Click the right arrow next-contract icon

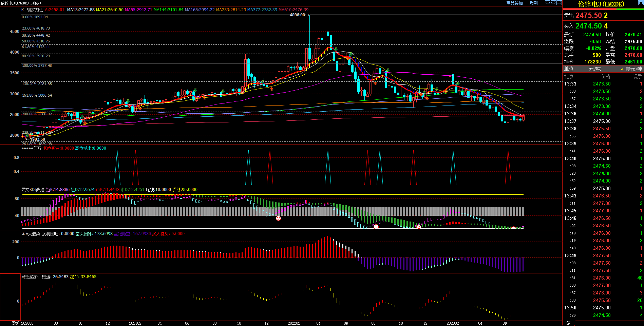tap(553, 3)
